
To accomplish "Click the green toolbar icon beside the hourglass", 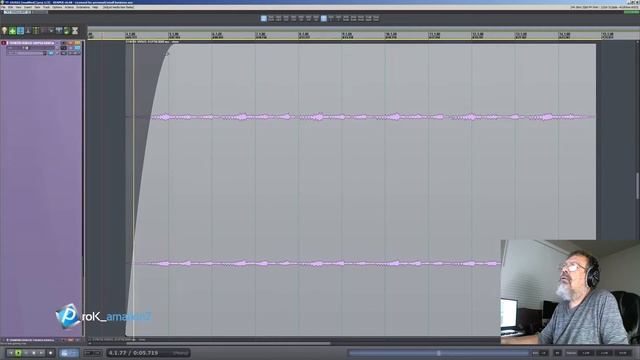I will tap(67, 31).
